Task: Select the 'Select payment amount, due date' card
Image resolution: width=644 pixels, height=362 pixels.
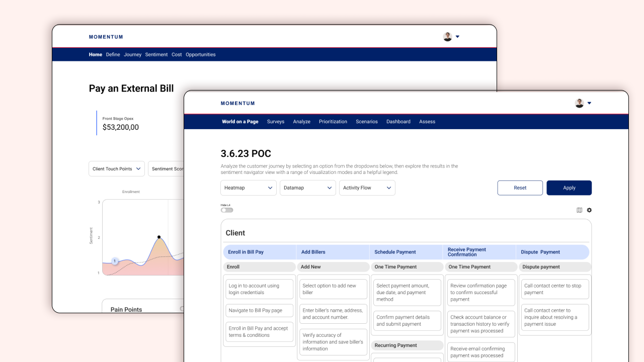Action: point(408,293)
